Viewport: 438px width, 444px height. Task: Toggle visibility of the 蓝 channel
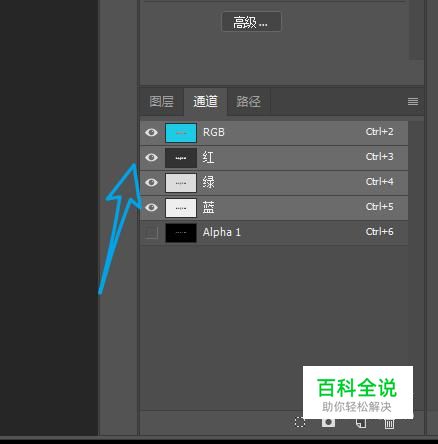[151, 207]
